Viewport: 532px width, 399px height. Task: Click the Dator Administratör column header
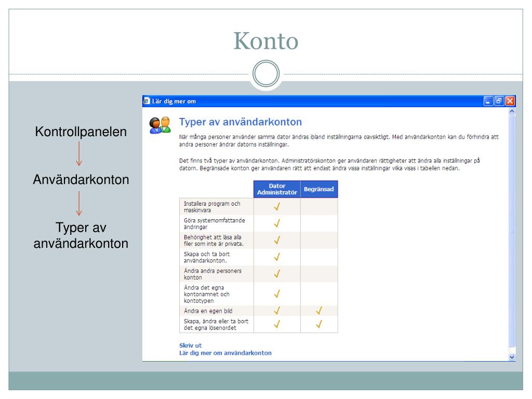[277, 189]
